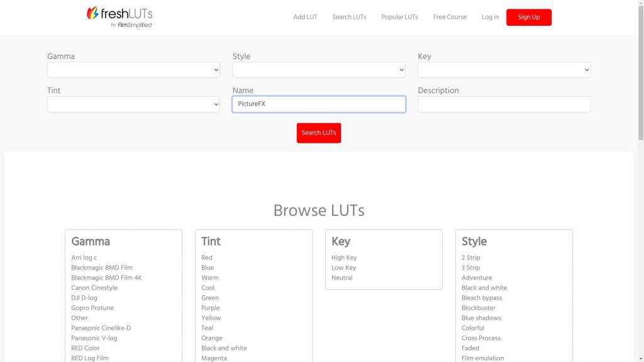The height and width of the screenshot is (362, 644).
Task: Browse Cross Process style LUTs
Action: pos(481,338)
